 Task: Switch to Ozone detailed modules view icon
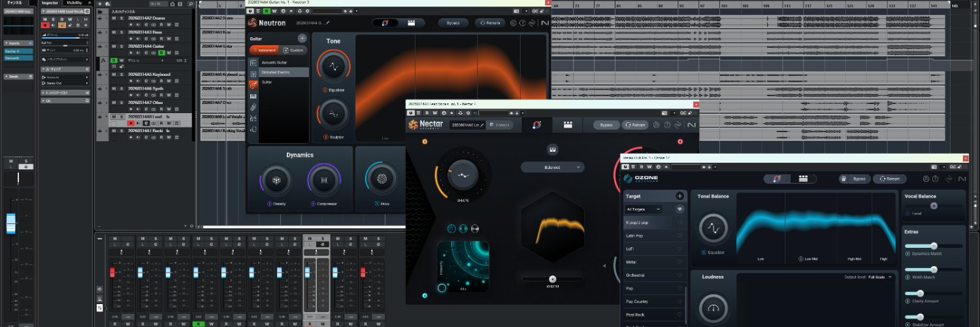coord(803,179)
